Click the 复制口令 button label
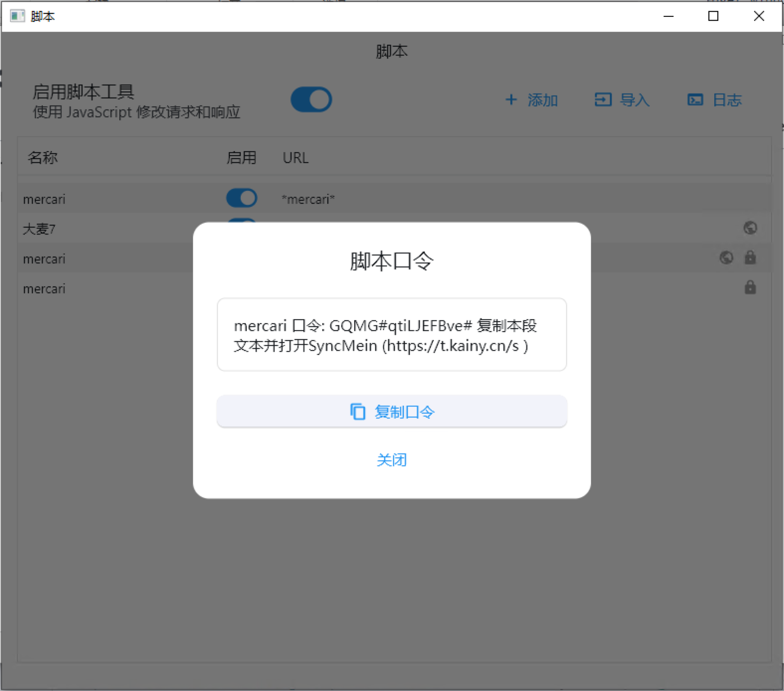This screenshot has height=691, width=784. (404, 412)
